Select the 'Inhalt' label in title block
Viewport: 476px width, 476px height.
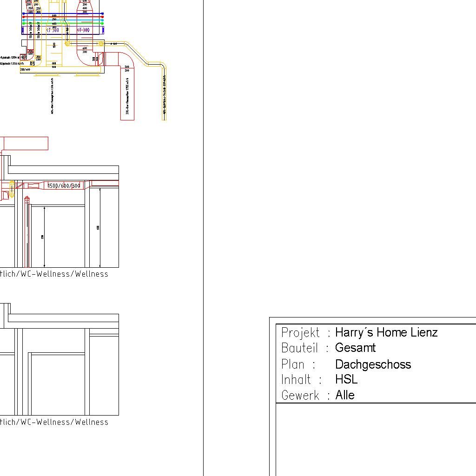(296, 380)
